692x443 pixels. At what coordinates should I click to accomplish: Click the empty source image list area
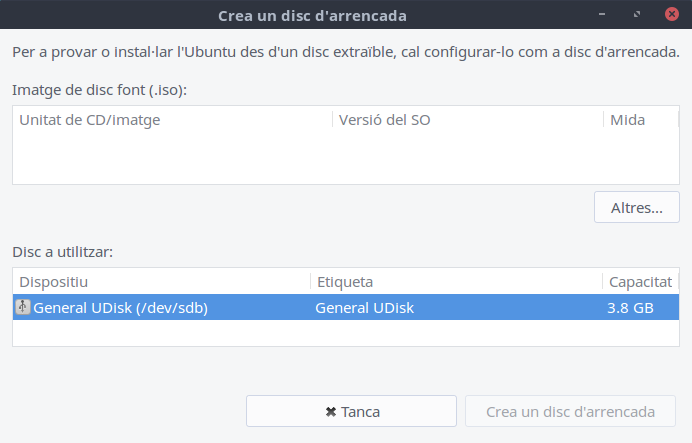(x=346, y=158)
